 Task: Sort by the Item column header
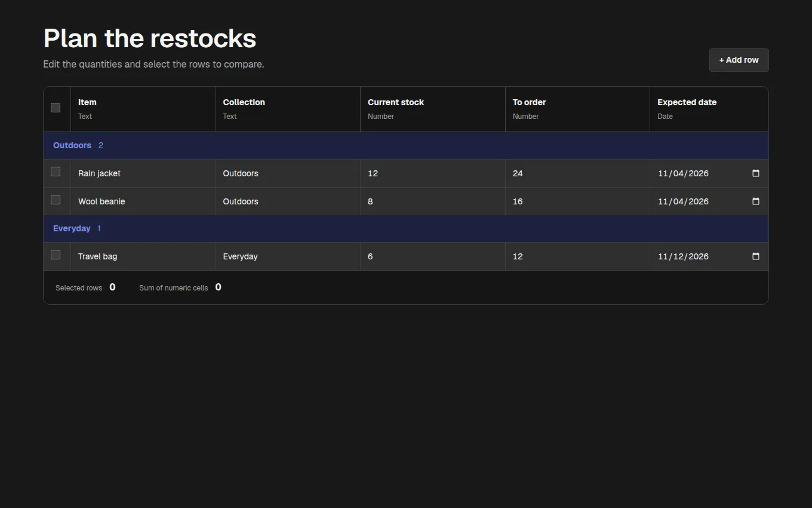pyautogui.click(x=143, y=109)
